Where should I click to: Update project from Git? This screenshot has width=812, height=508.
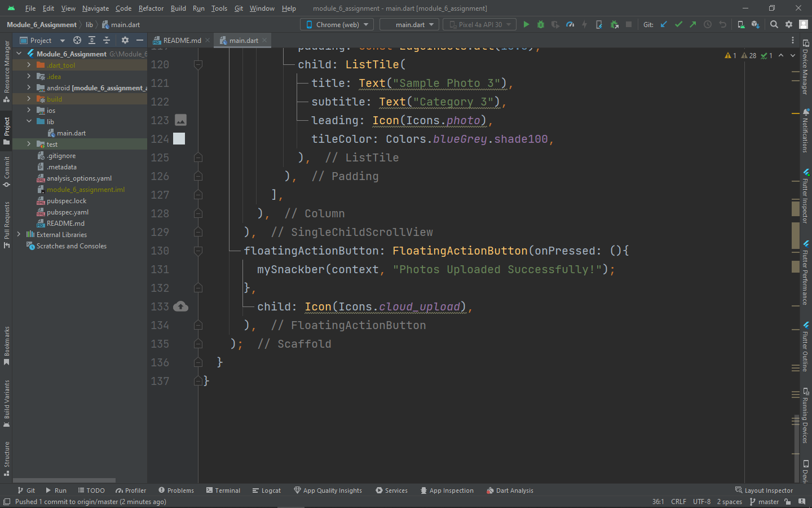[x=663, y=24]
